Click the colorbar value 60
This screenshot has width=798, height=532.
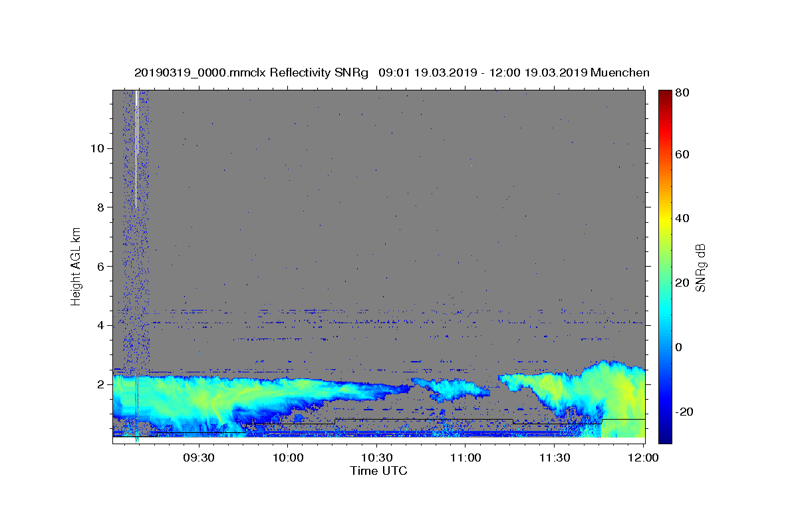(x=682, y=154)
